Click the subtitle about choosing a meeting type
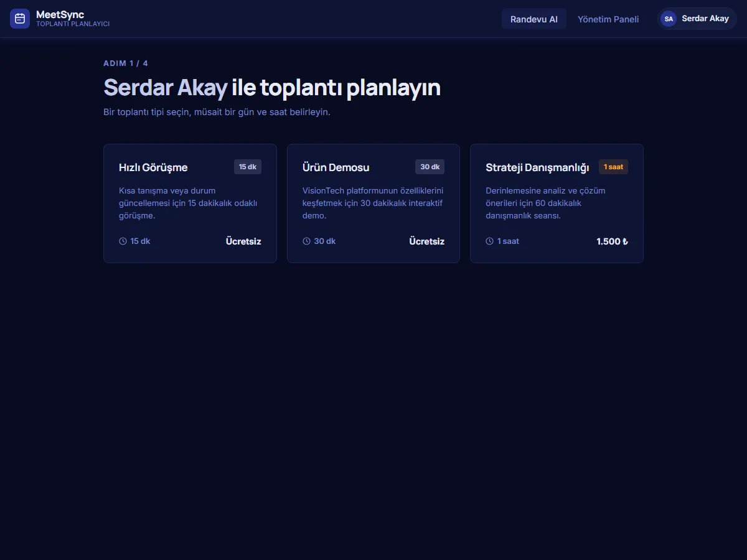 217,112
